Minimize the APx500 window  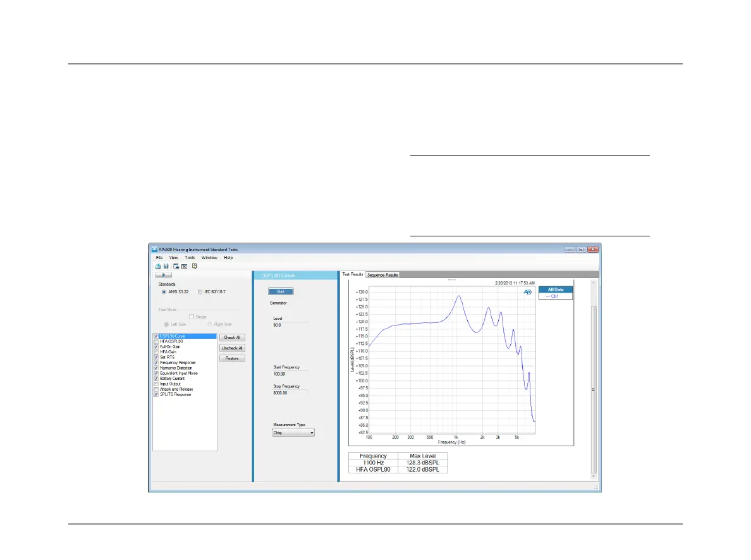click(x=570, y=250)
